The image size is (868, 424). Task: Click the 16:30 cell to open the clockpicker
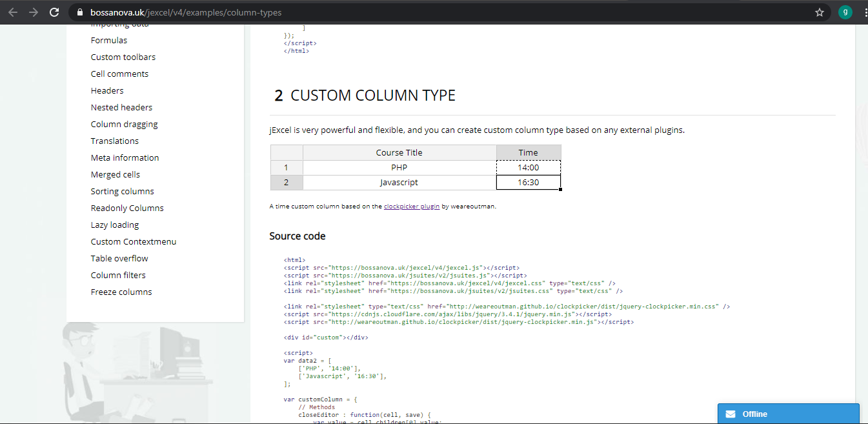[528, 182]
